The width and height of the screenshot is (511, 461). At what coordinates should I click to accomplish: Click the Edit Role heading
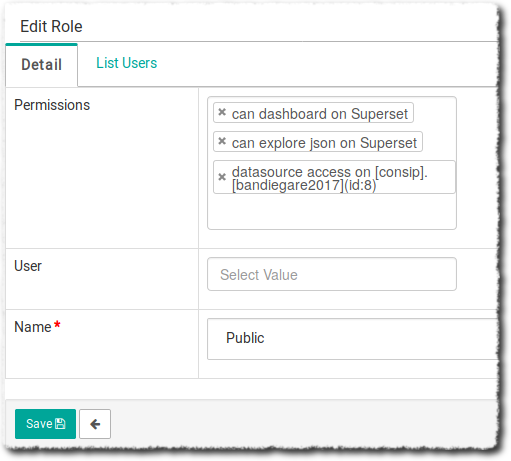(51, 26)
